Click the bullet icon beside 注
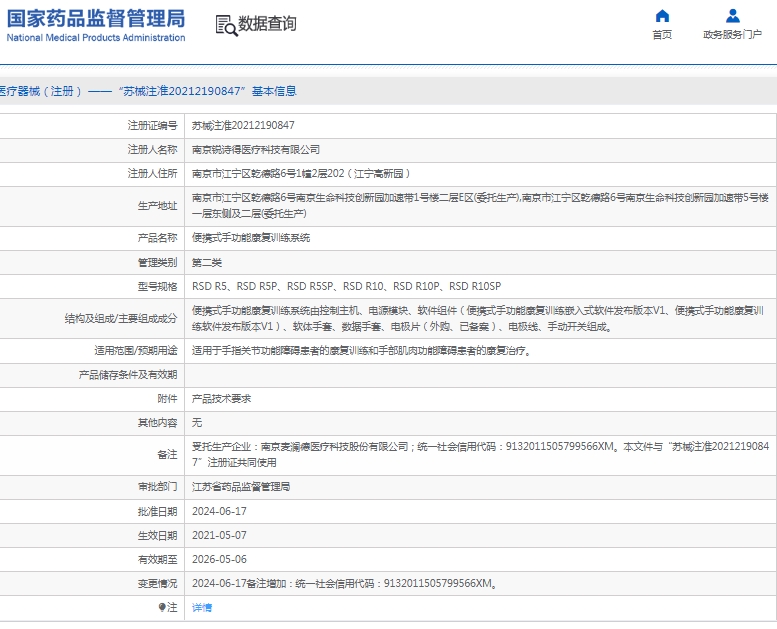 (162, 607)
